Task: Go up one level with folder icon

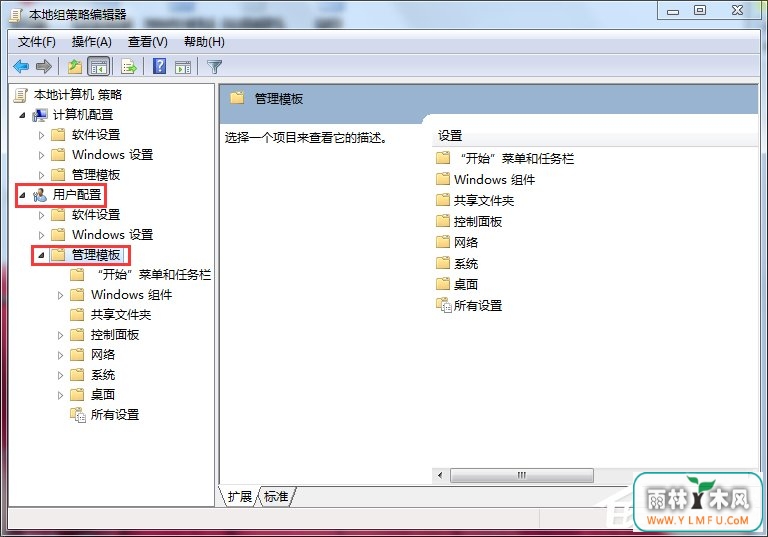Action: click(x=75, y=66)
